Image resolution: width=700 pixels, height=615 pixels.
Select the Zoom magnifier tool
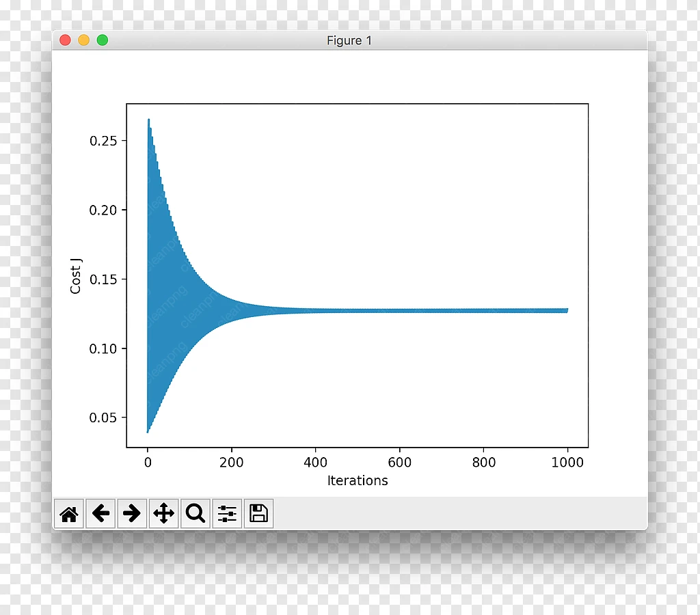point(196,513)
